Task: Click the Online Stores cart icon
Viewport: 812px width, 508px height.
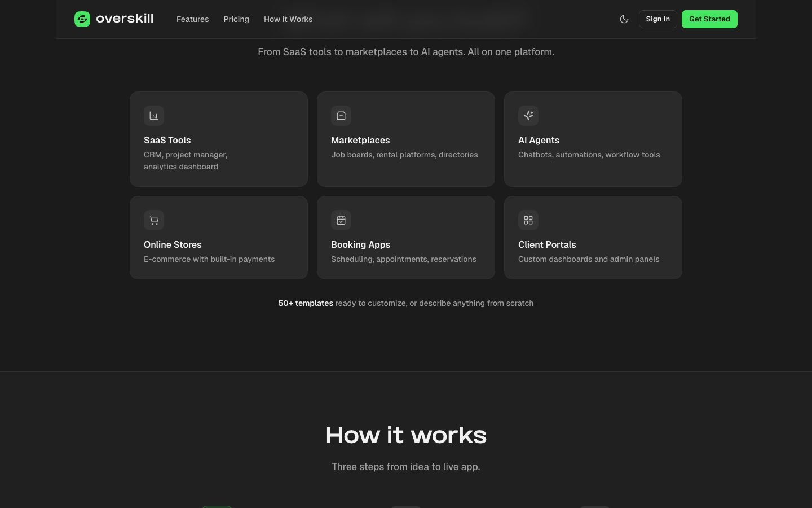Action: [x=154, y=220]
